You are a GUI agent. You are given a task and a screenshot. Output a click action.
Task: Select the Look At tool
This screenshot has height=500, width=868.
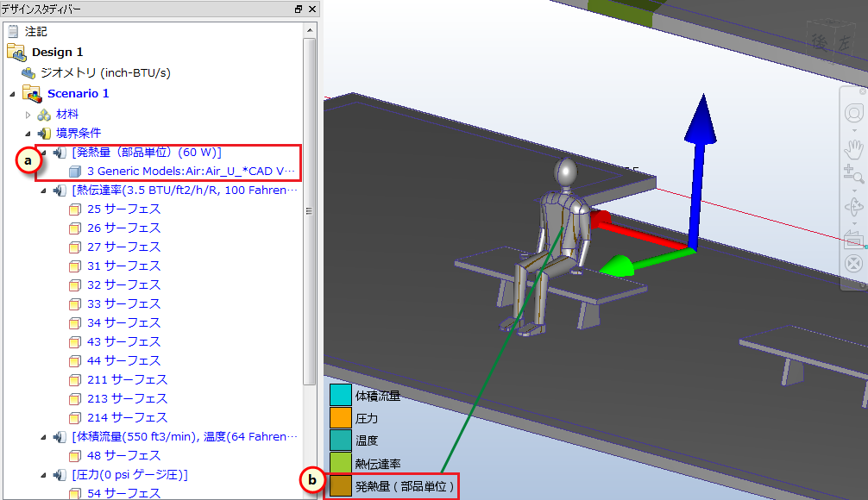coord(854,239)
